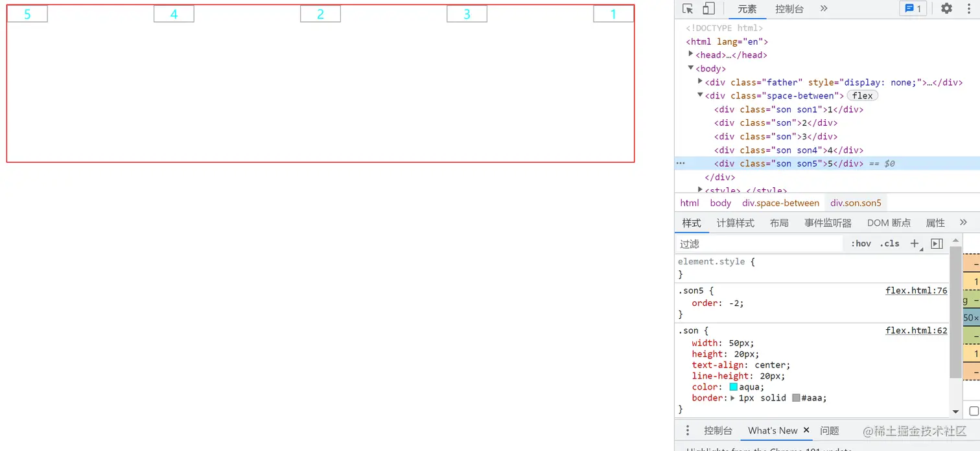
Task: Click the html lang="en" row
Action: click(827, 41)
